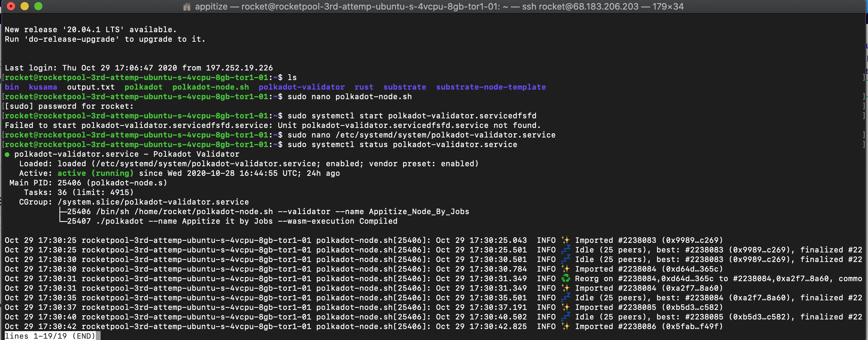
Task: Click the yellow minimize window button
Action: point(25,6)
